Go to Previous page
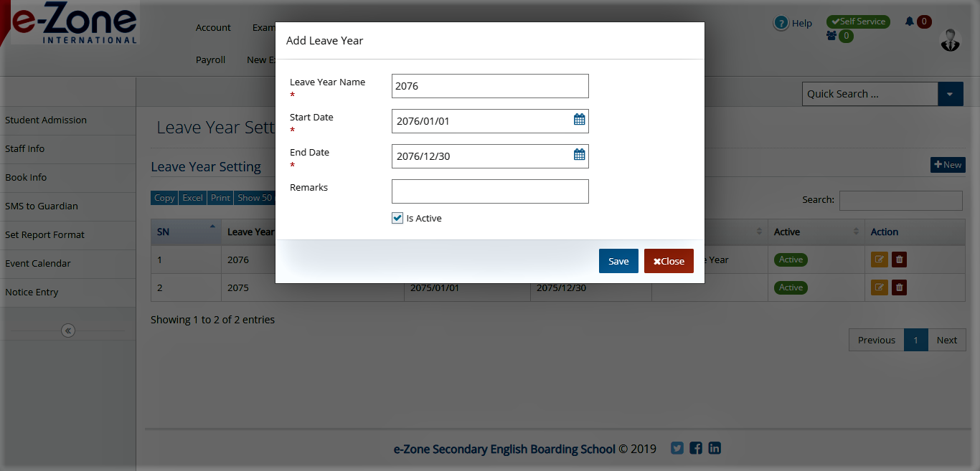The width and height of the screenshot is (980, 471). pos(877,340)
